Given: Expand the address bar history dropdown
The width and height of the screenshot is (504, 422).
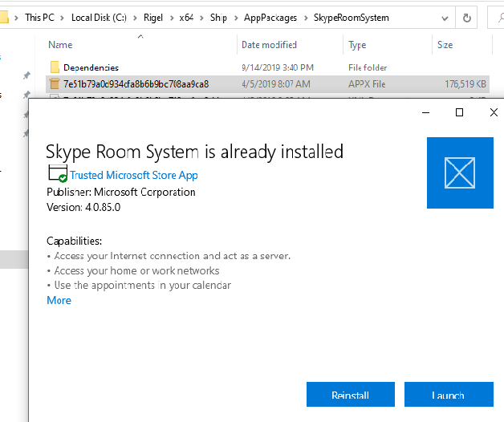Looking at the screenshot, I should click(445, 18).
